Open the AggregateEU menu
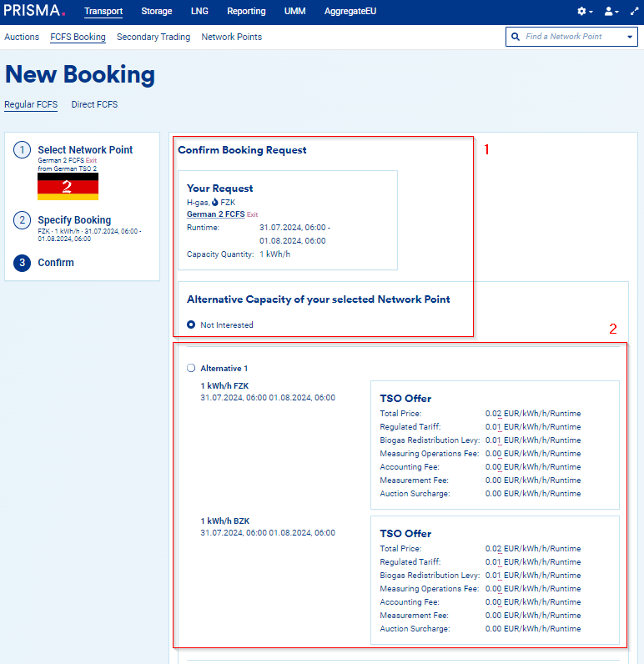Image resolution: width=644 pixels, height=664 pixels. [350, 12]
